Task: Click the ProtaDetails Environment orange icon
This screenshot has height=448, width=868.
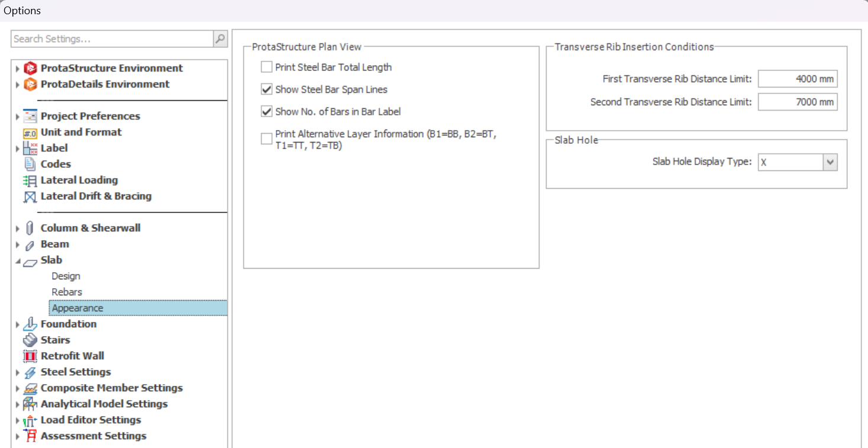Action: (30, 85)
